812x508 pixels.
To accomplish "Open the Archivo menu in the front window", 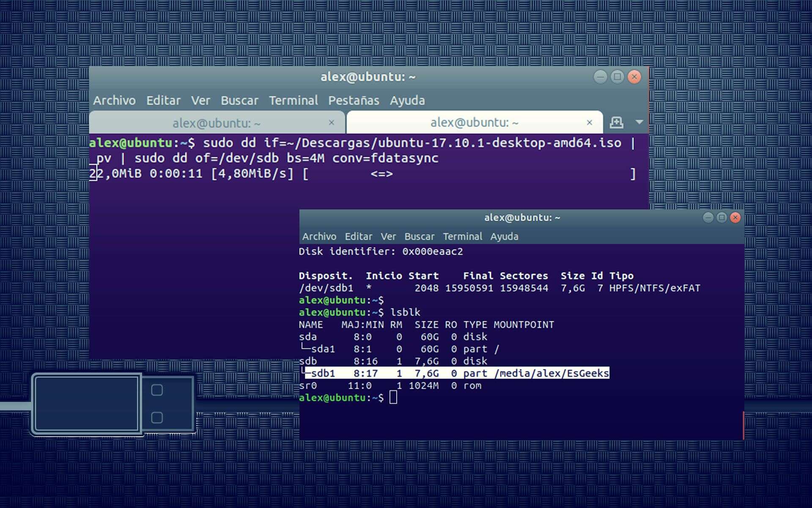I will [319, 236].
